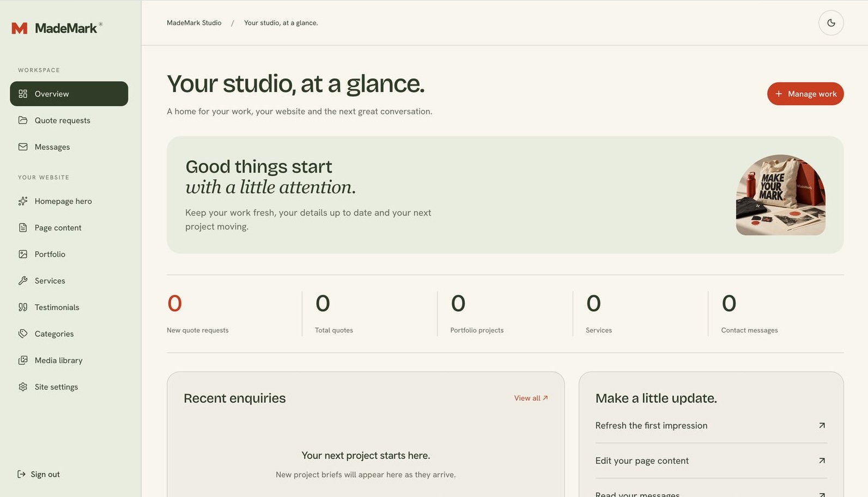Click the Homepage hero sparkle icon
868x497 pixels.
pos(23,201)
